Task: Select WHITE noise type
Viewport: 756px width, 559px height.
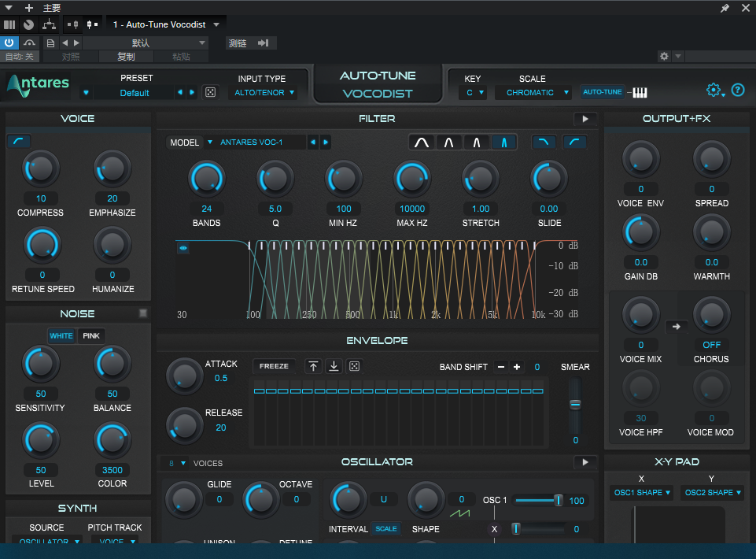Action: pos(61,336)
